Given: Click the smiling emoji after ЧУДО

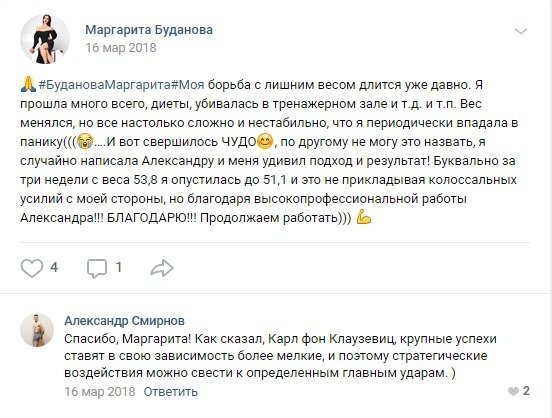Looking at the screenshot, I should (265, 142).
